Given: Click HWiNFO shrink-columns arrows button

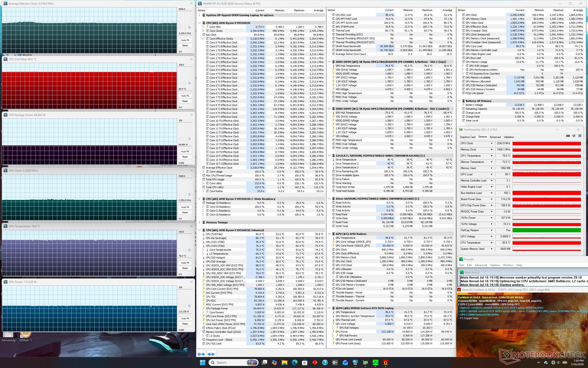Looking at the screenshot, I should click(x=211, y=354).
